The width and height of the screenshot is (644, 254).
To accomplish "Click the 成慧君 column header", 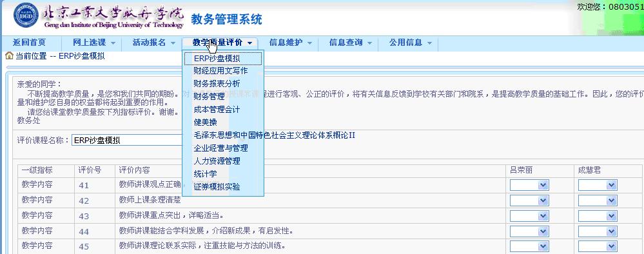I will (x=589, y=170).
